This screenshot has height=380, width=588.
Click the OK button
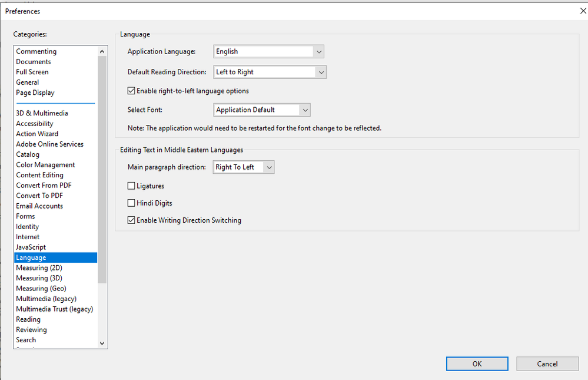pyautogui.click(x=477, y=364)
